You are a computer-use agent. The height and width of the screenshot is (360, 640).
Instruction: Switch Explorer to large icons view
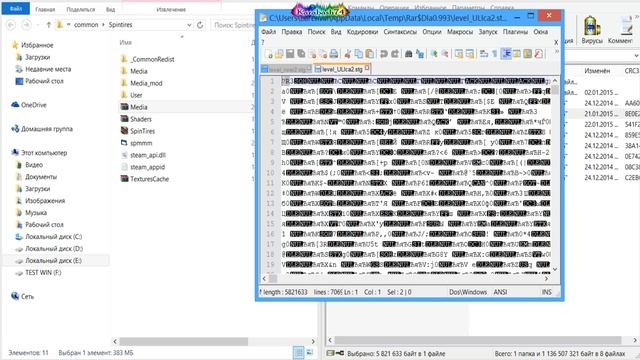click(x=310, y=353)
